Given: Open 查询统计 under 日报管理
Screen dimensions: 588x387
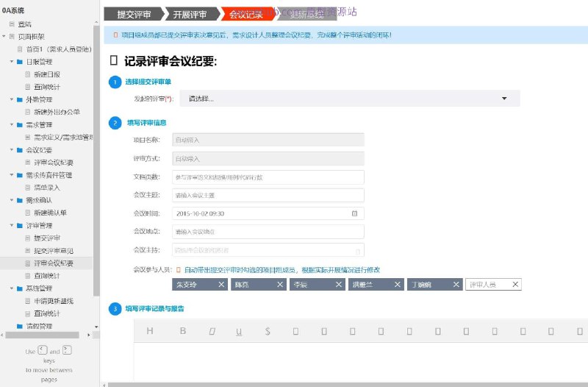Looking at the screenshot, I should click(47, 87).
